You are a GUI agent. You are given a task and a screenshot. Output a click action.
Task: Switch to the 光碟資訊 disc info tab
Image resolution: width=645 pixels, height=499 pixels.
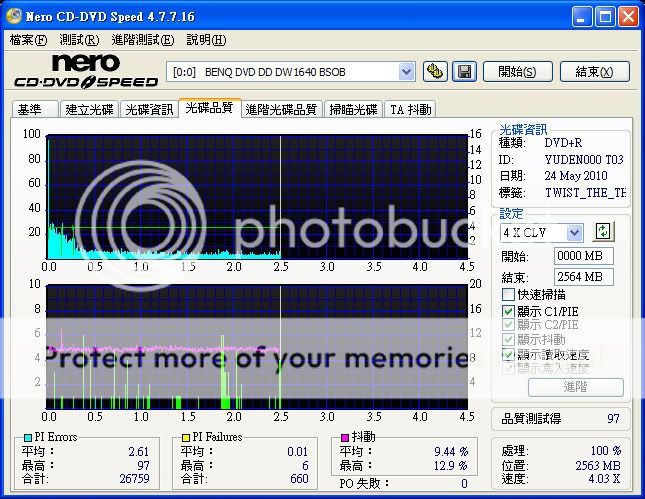coord(149,109)
